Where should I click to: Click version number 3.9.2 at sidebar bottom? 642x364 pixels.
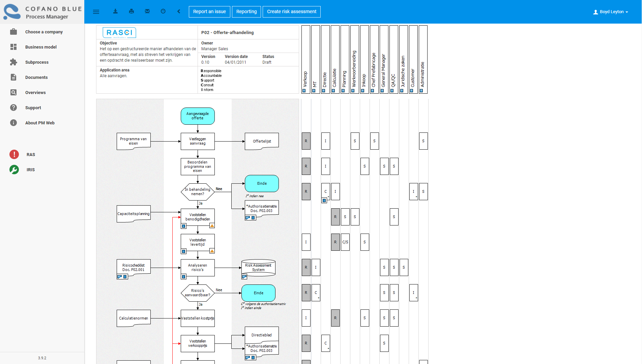(x=42, y=358)
